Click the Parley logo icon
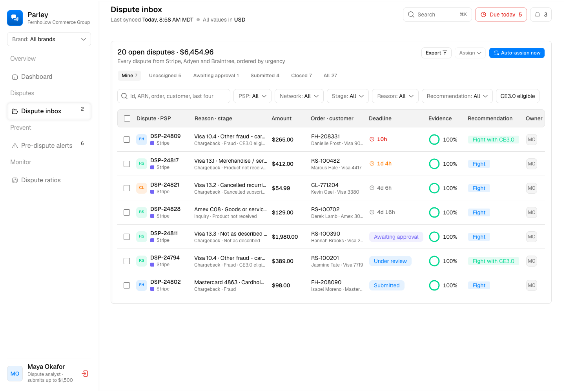 (15, 18)
